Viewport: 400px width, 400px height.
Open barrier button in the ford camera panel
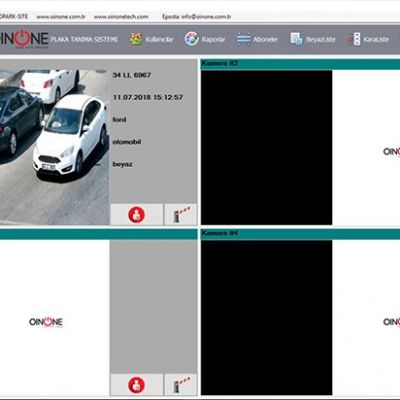point(180,215)
